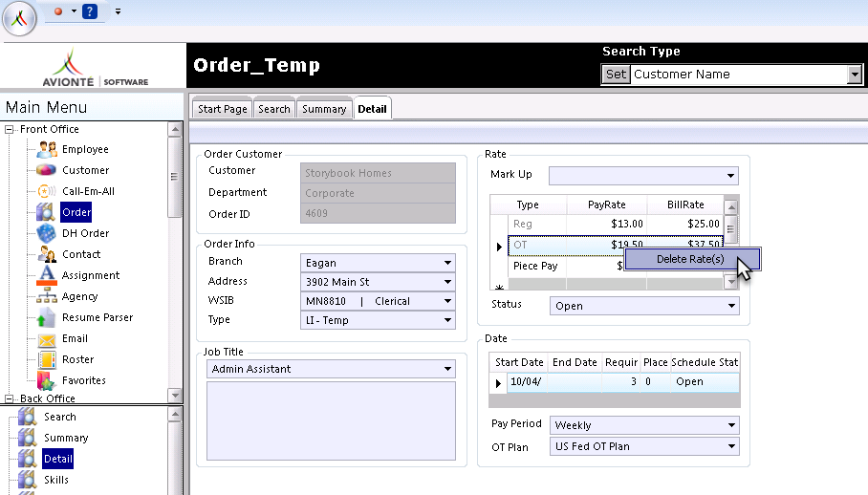
Task: Switch to the Summary tab
Action: [x=324, y=109]
